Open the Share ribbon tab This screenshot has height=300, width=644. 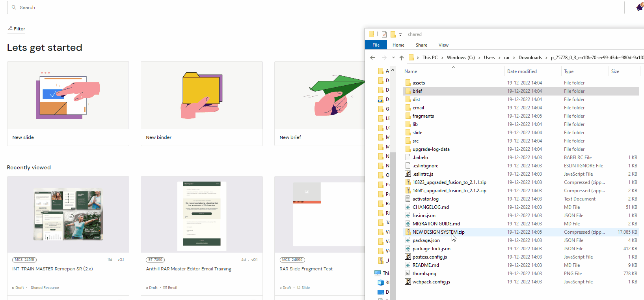[x=421, y=45]
